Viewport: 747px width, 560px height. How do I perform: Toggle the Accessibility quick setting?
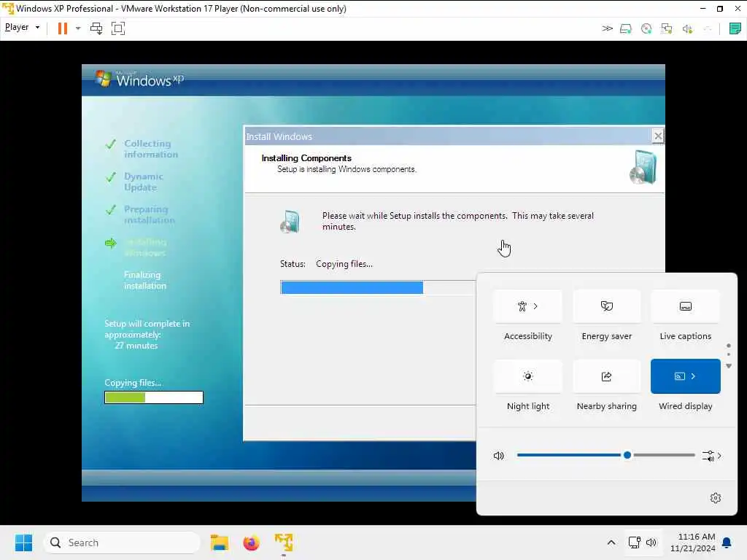[528, 306]
